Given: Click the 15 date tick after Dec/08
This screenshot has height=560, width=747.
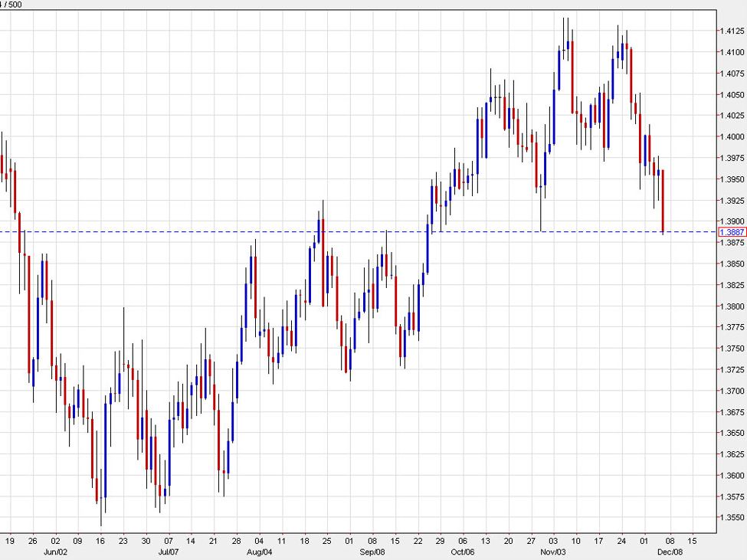Looking at the screenshot, I should coord(693,539).
